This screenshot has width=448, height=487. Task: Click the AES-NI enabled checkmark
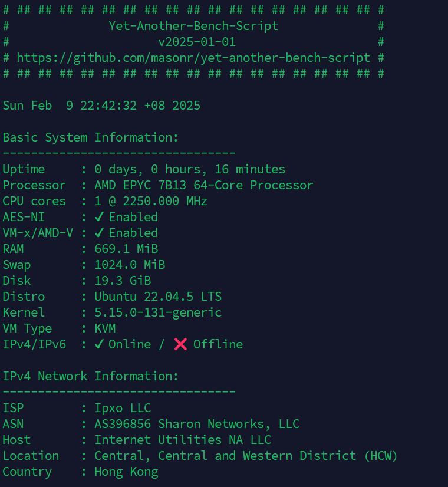(99, 217)
